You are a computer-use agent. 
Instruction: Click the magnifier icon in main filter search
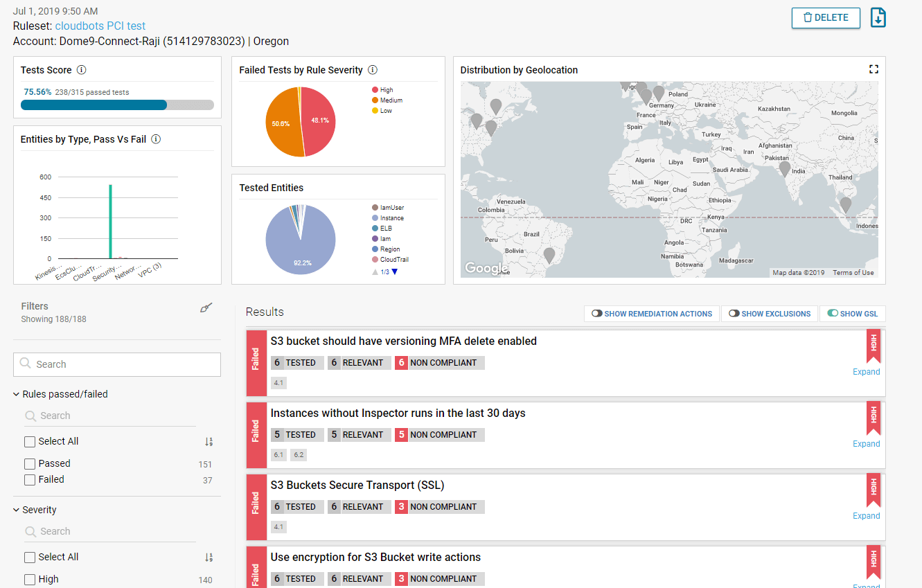(26, 364)
